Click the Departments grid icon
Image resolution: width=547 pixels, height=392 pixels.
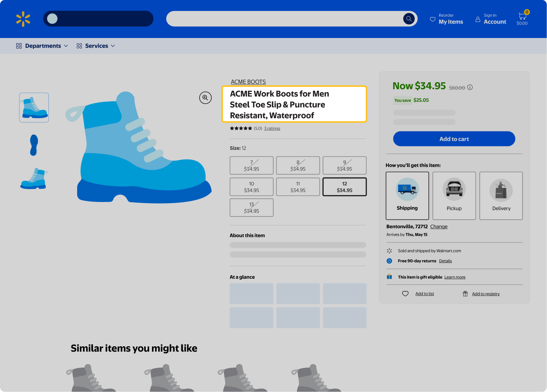[x=19, y=46]
